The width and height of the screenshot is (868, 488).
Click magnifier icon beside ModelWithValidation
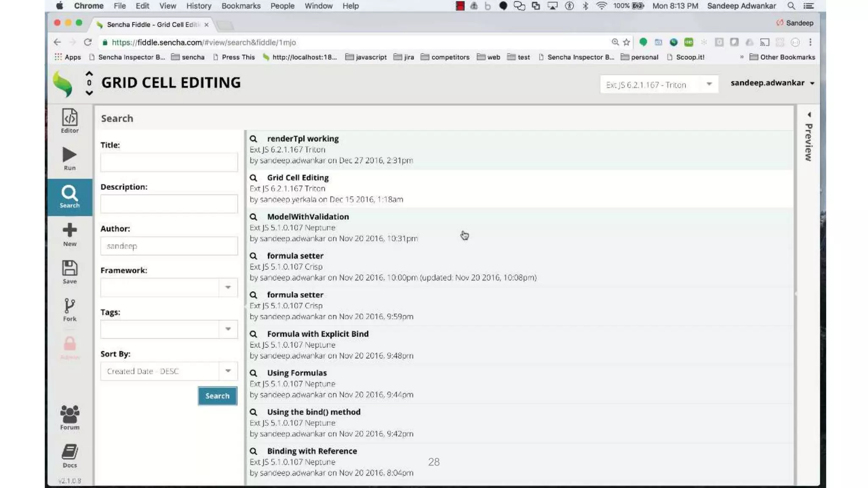click(x=253, y=217)
